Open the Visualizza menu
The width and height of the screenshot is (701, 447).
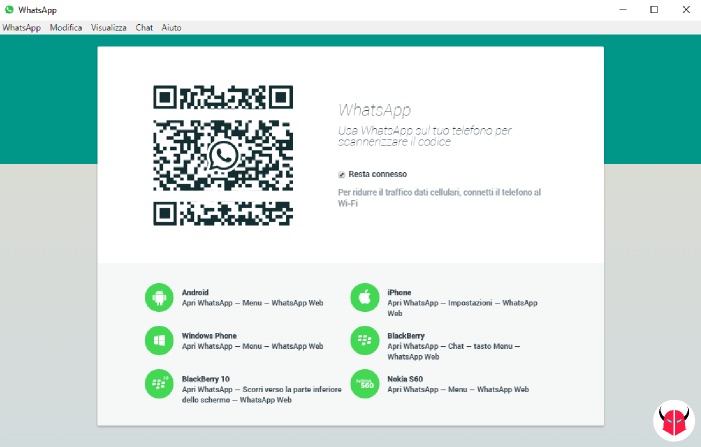tap(109, 28)
